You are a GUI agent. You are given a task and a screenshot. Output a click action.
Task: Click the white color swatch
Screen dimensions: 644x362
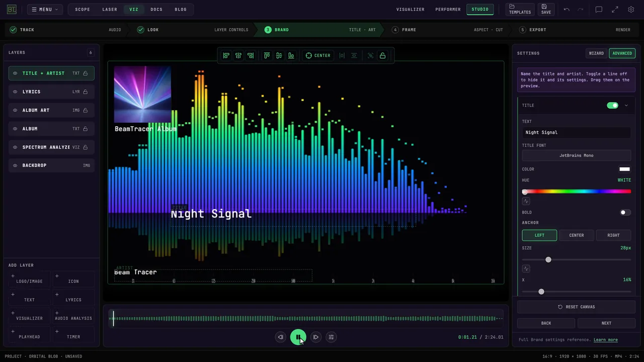(624, 169)
